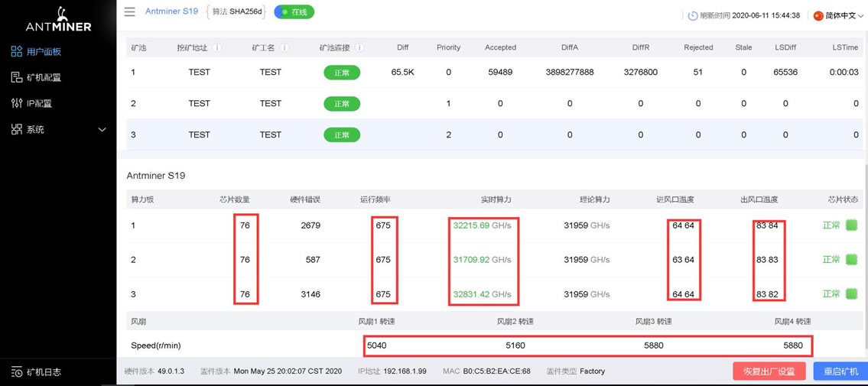Click the info icon next to 矿工名

coord(284,47)
